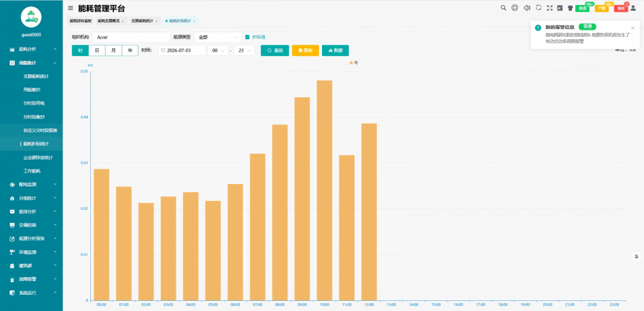Open 自定义分时段报表 in the sidebar
Screen dimensions: 644x311
click(x=41, y=130)
